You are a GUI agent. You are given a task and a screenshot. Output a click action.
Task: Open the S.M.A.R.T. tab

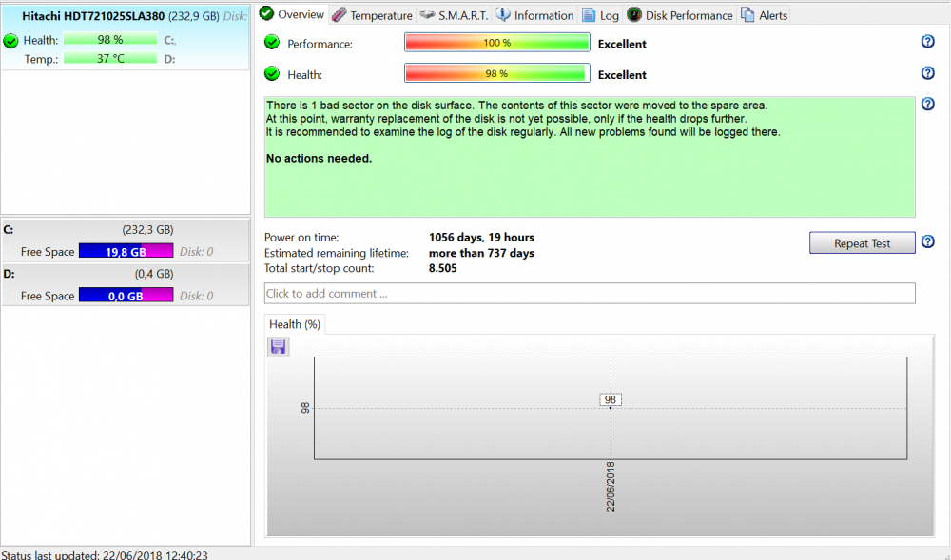point(454,15)
